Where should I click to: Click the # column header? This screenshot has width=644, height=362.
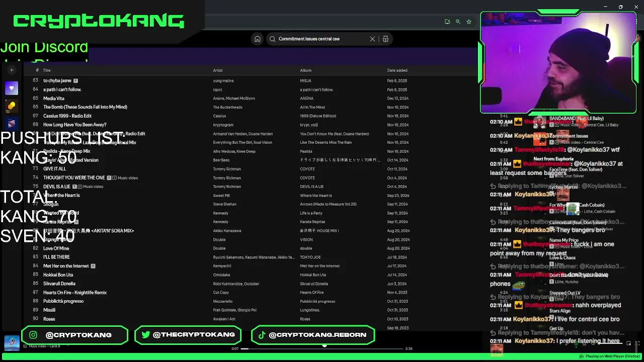coord(37,70)
